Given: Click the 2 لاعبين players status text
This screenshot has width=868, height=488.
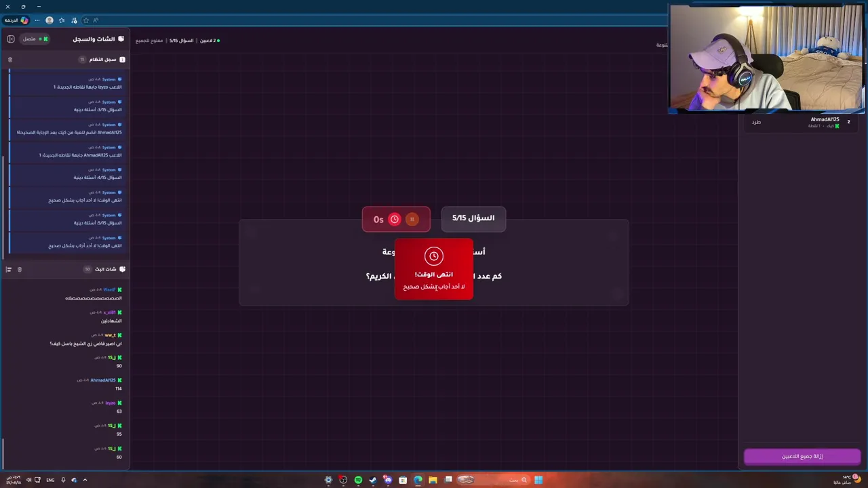Looking at the screenshot, I should click(x=210, y=41).
